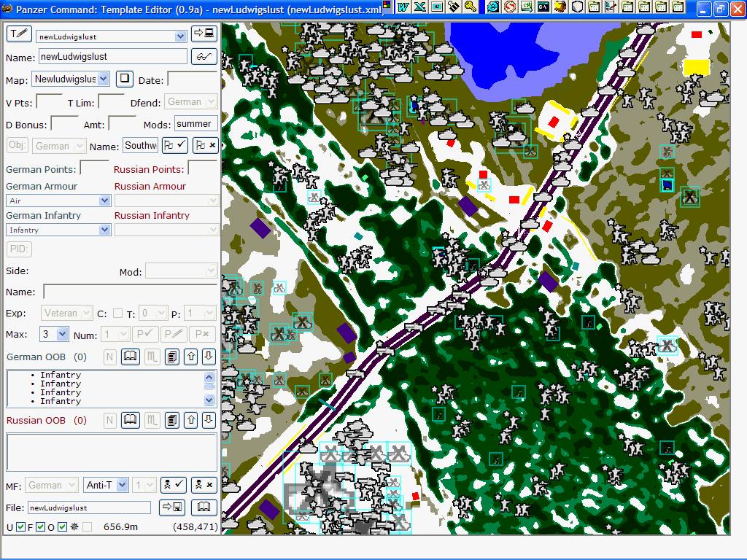This screenshot has width=747, height=560.
Task: Click save file arrow-to-disk button
Action: (172, 507)
